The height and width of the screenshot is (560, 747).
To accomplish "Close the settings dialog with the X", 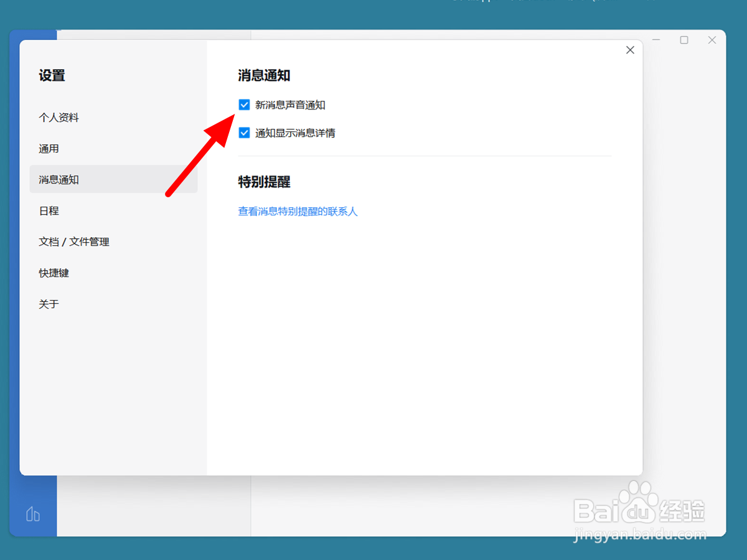I will tap(630, 49).
